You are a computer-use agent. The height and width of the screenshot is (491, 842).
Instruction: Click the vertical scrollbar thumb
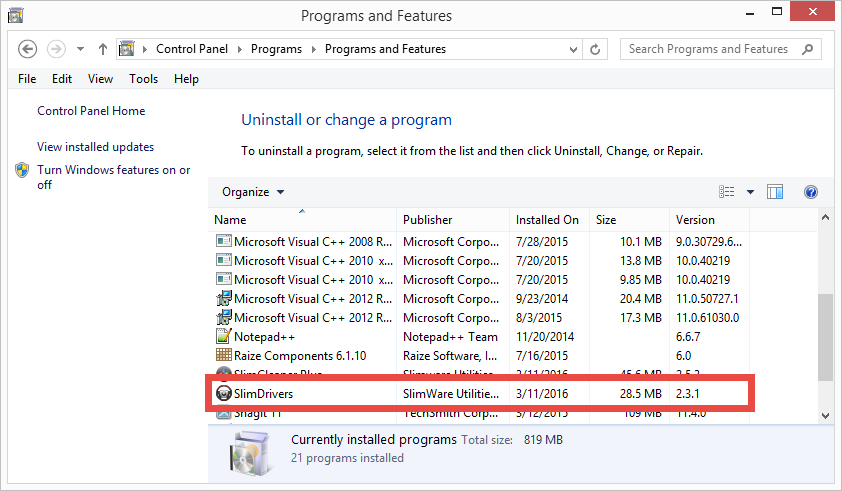[825, 337]
